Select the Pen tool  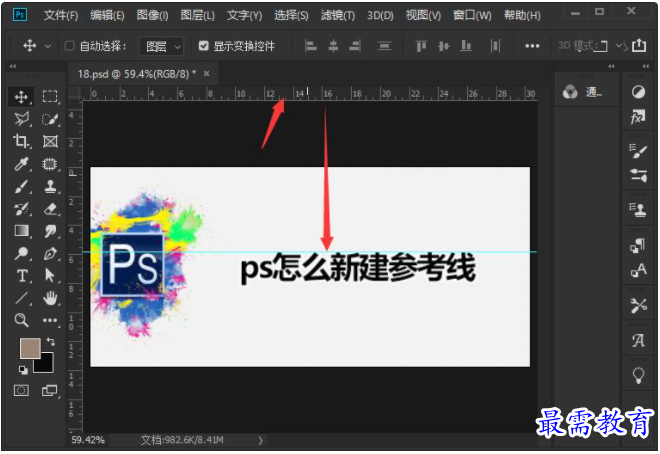click(51, 254)
